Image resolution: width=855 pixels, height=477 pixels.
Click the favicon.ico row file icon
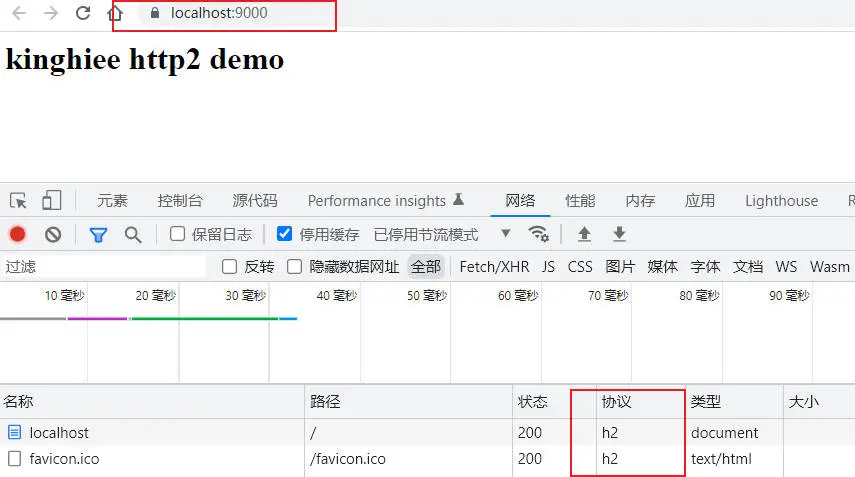[15, 458]
